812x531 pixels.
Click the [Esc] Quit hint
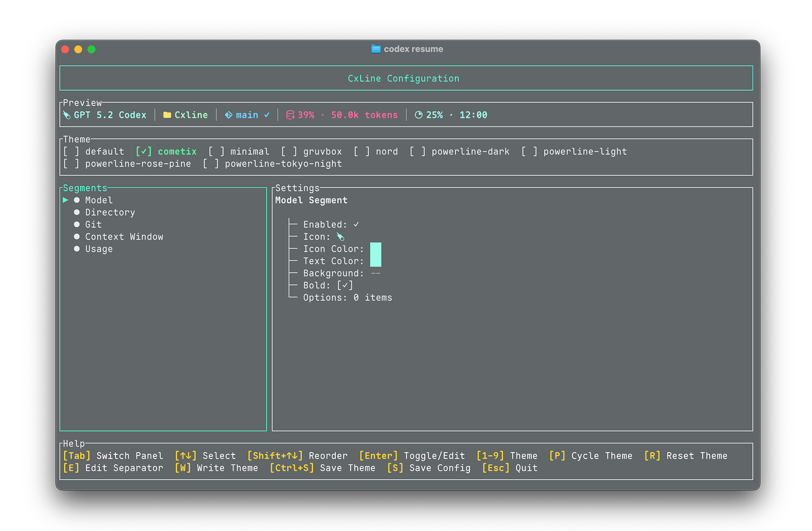pyautogui.click(x=510, y=468)
